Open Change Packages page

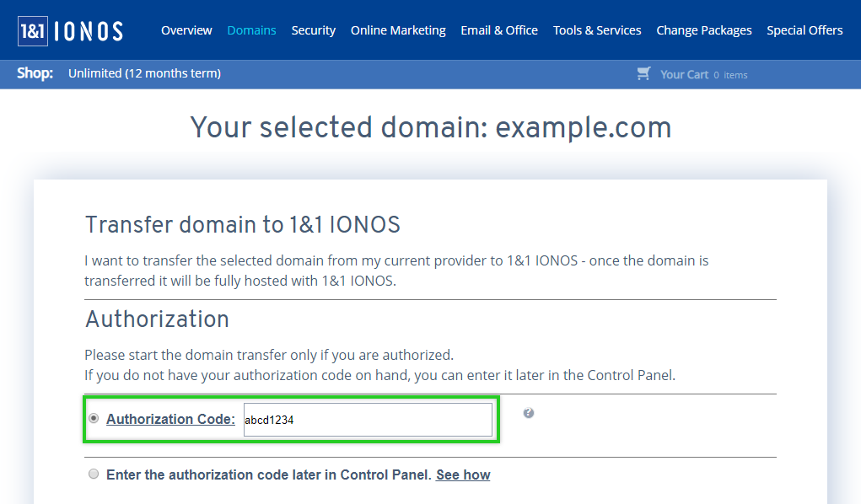point(704,30)
